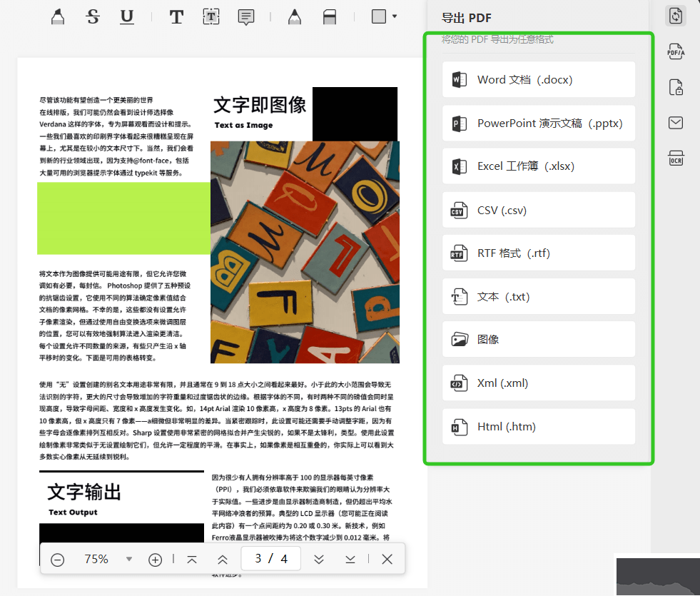The width and height of the screenshot is (700, 596).
Task: Select the strikethrough annotation tool
Action: click(92, 16)
